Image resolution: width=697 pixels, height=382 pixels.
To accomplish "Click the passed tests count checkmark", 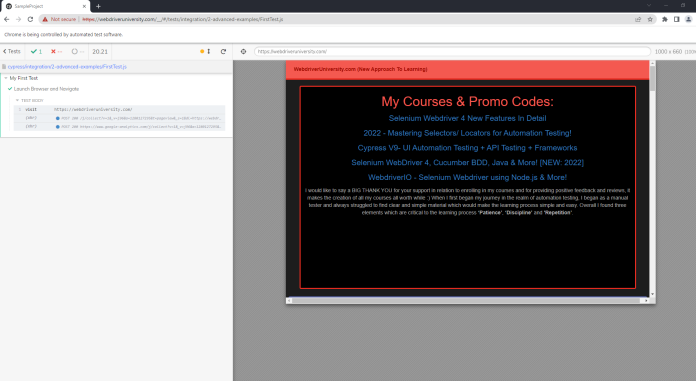I will pyautogui.click(x=33, y=52).
